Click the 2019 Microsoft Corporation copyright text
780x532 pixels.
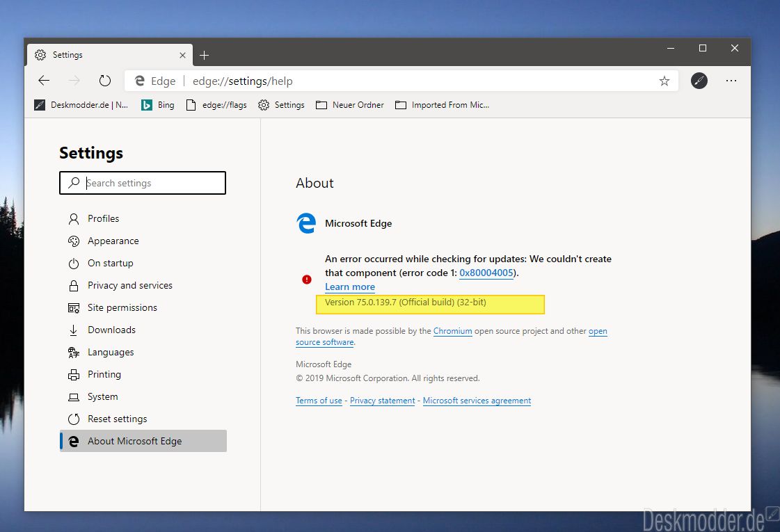388,378
